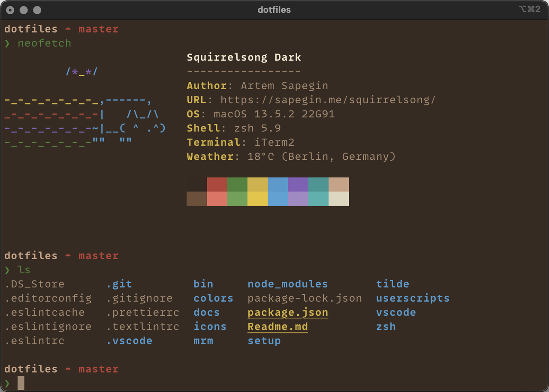This screenshot has height=392, width=549.
Task: Click the .eslintrc file name
Action: click(35, 341)
